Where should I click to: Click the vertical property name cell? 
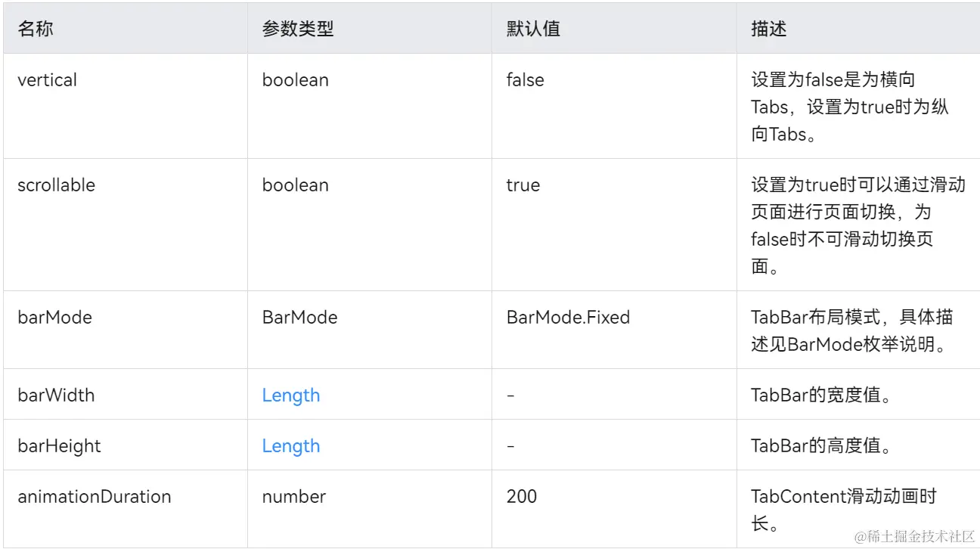[48, 79]
